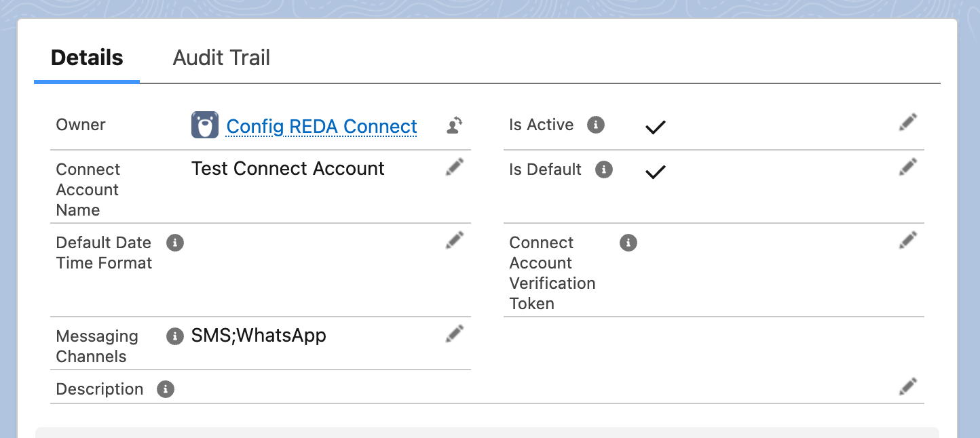Click the owner avatar image
Image resolution: width=980 pixels, height=438 pixels.
point(205,125)
